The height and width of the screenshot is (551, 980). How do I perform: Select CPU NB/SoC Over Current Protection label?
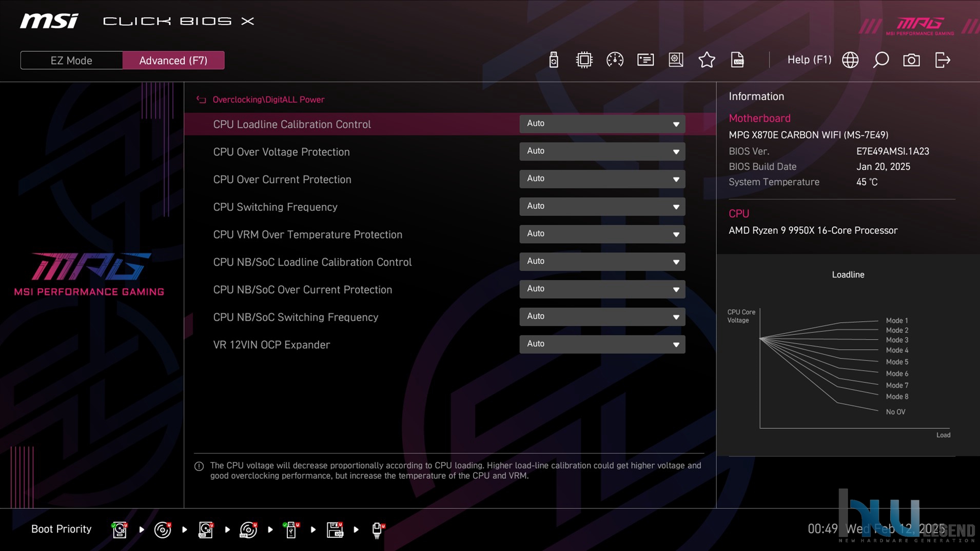pyautogui.click(x=302, y=290)
